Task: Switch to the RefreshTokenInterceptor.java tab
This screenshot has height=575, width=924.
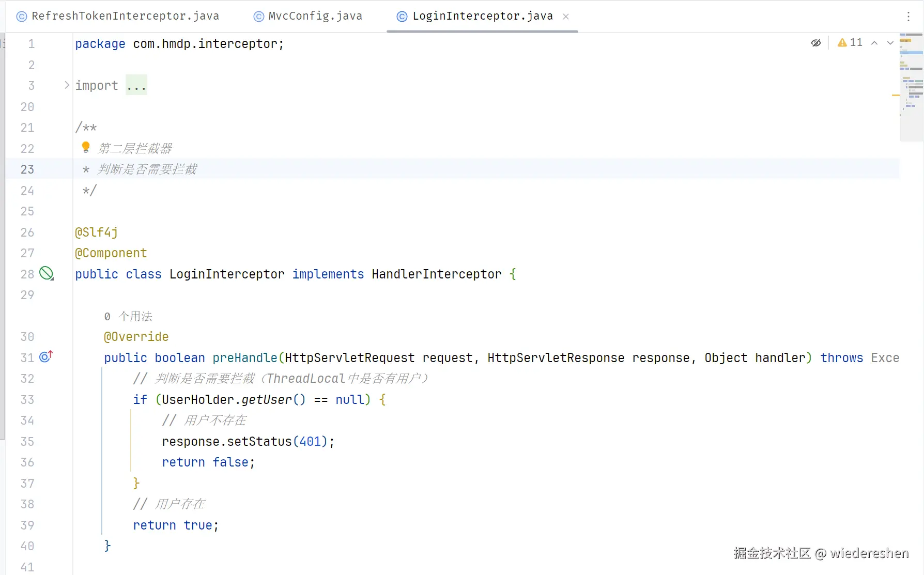Action: coord(118,16)
